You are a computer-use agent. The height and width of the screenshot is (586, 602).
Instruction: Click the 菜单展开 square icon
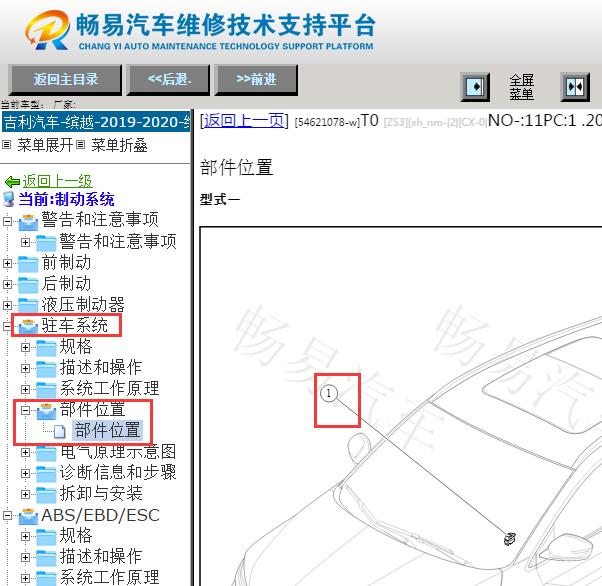pos(7,145)
